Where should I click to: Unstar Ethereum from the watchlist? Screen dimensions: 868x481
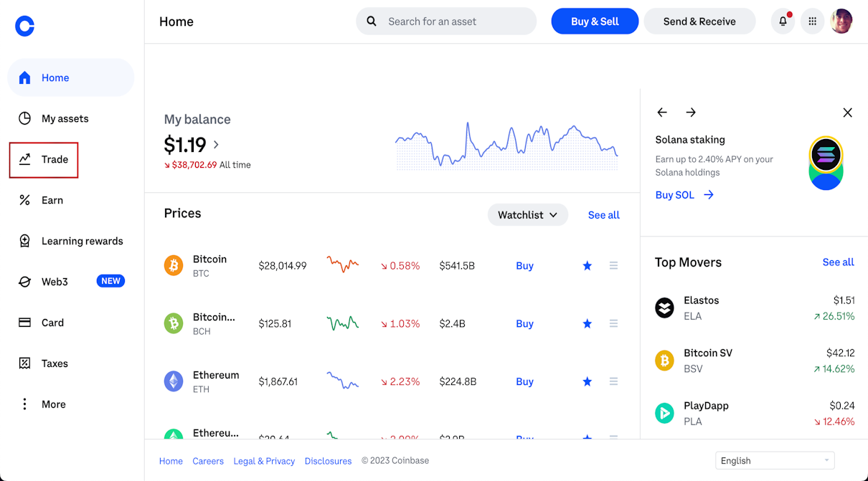[x=588, y=382]
